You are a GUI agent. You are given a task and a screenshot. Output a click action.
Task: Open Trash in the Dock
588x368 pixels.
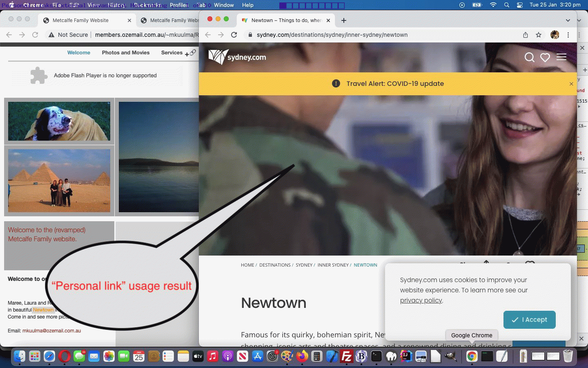pyautogui.click(x=568, y=356)
